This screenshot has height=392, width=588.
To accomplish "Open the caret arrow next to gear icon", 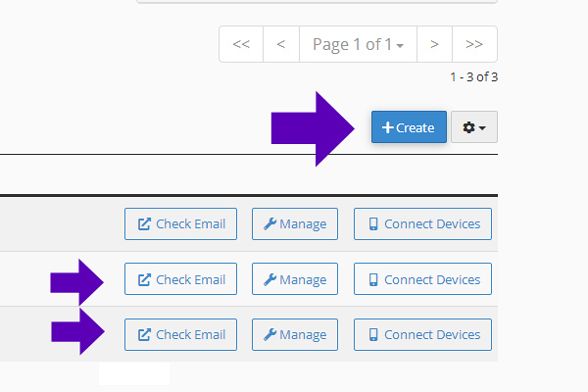I will [x=482, y=128].
